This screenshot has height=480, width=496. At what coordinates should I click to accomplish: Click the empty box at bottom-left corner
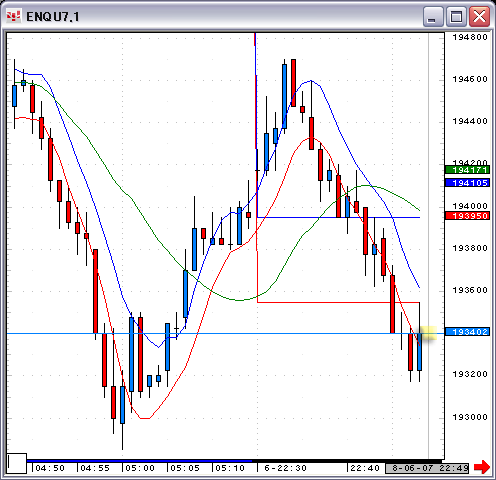(x=17, y=463)
